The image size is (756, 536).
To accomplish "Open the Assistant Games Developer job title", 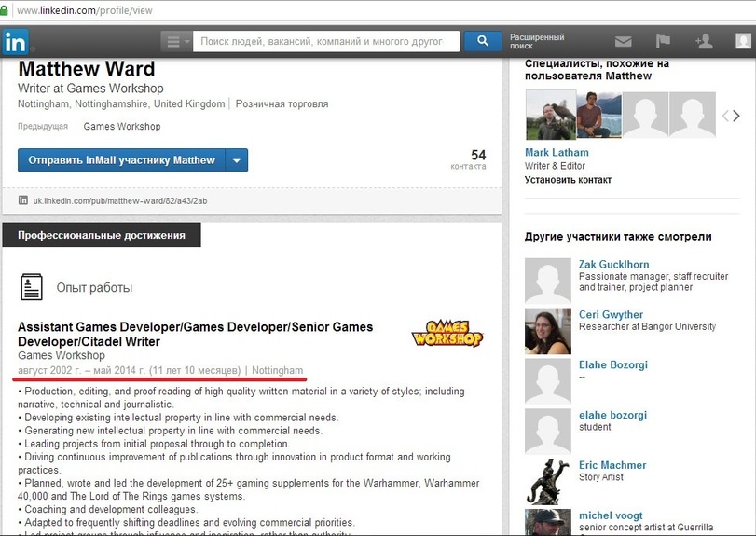I will 195,334.
